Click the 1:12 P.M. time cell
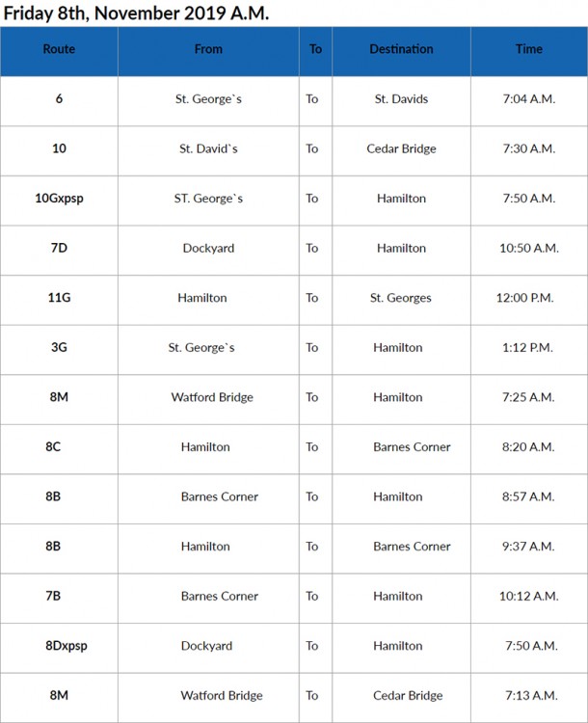 [x=529, y=348]
